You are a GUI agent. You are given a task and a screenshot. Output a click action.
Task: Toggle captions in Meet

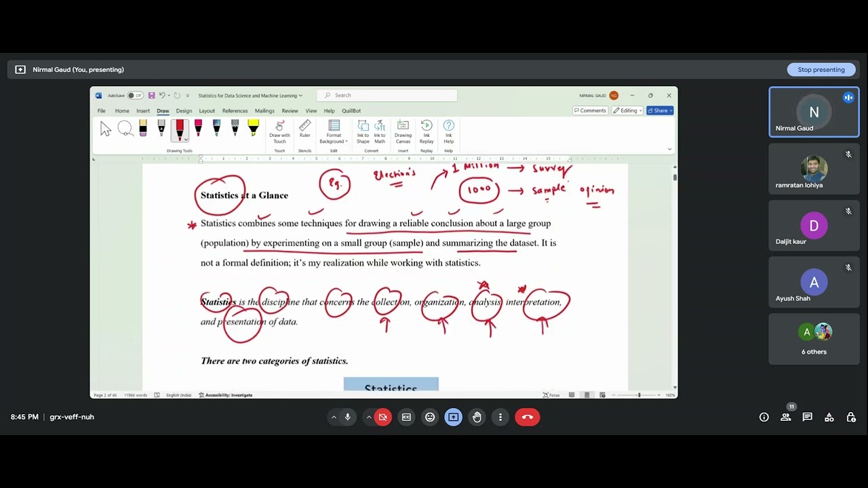click(x=406, y=418)
